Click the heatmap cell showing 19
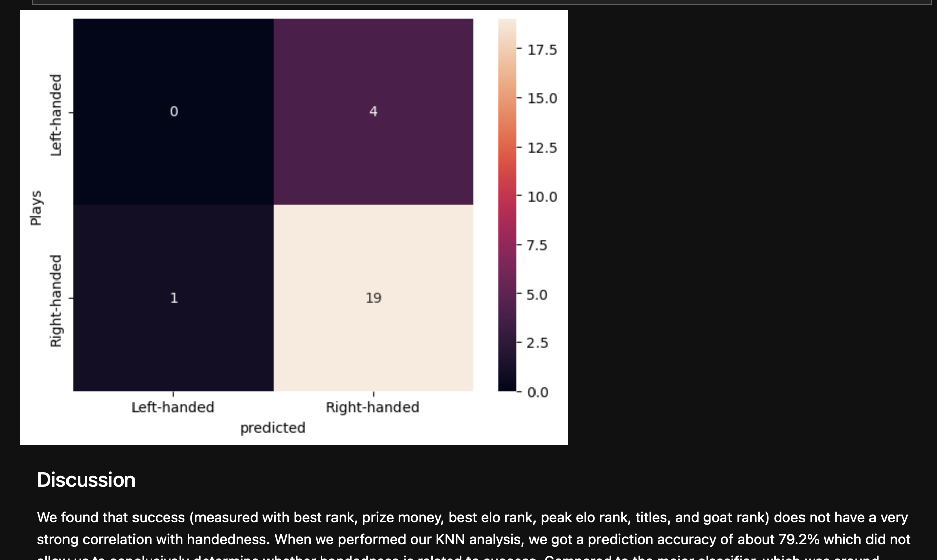The image size is (937, 560). click(x=373, y=298)
